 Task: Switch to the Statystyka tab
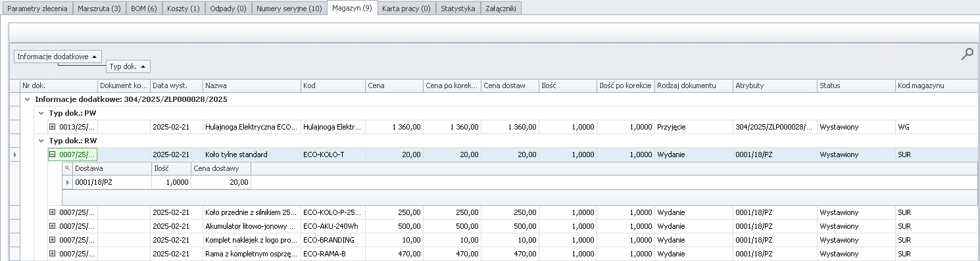pyautogui.click(x=458, y=9)
